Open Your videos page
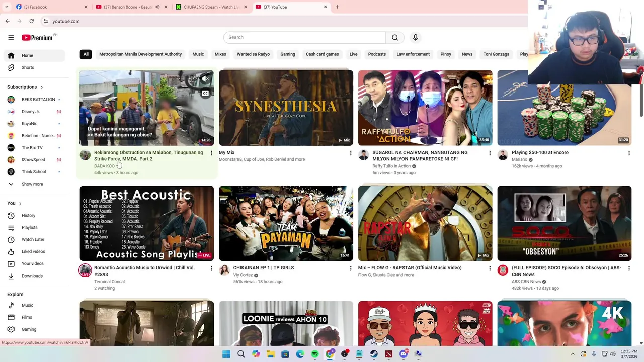 [35, 263]
